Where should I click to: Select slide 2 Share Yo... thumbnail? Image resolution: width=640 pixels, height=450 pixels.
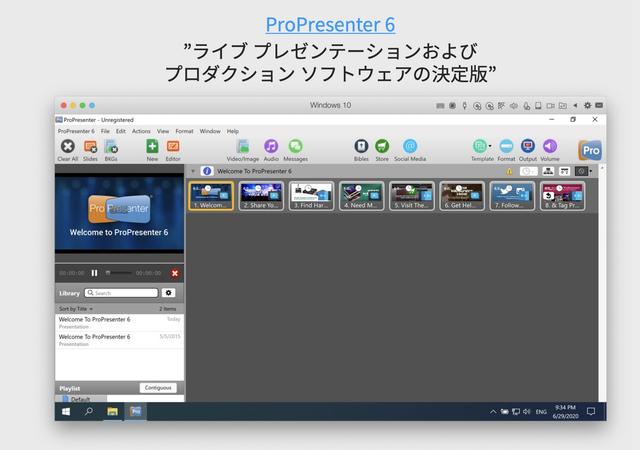[x=261, y=196]
